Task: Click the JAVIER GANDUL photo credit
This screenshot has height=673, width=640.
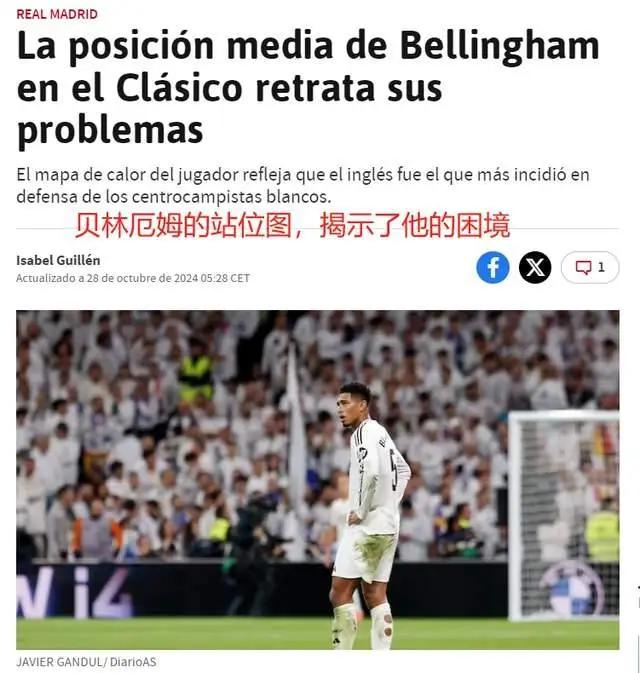Action: pos(57,662)
